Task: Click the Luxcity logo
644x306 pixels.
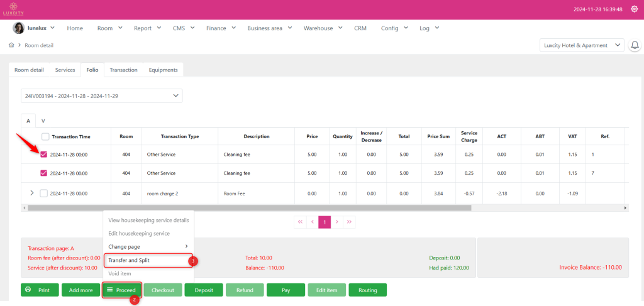Action: [13, 9]
